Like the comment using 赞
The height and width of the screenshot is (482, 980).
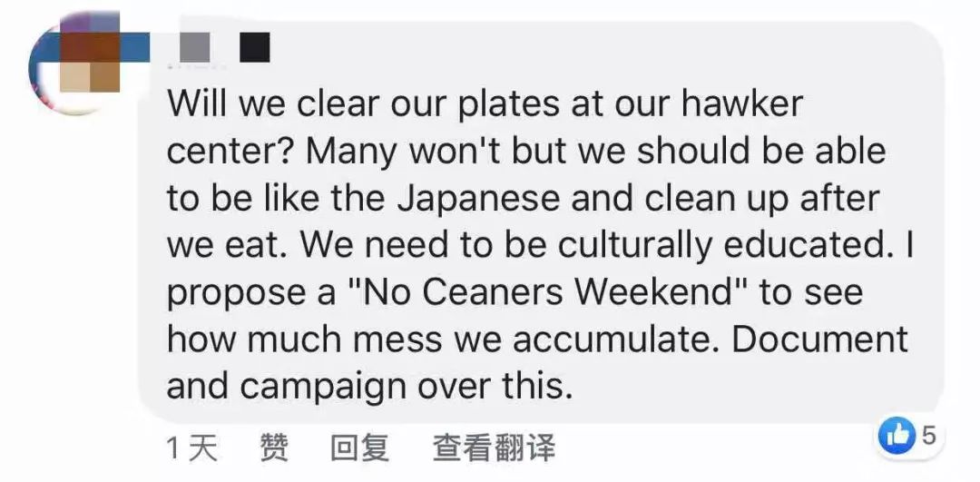tap(274, 447)
